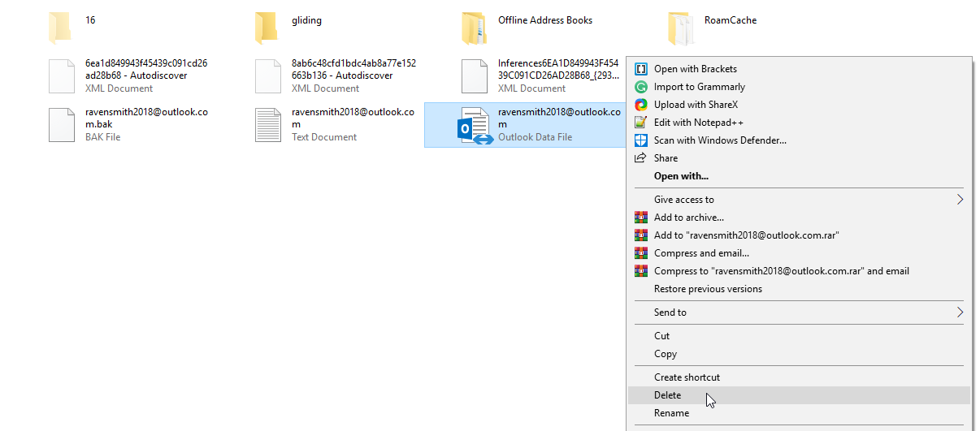Choose Open with... from the context menu
The width and height of the screenshot is (980, 431).
(681, 176)
